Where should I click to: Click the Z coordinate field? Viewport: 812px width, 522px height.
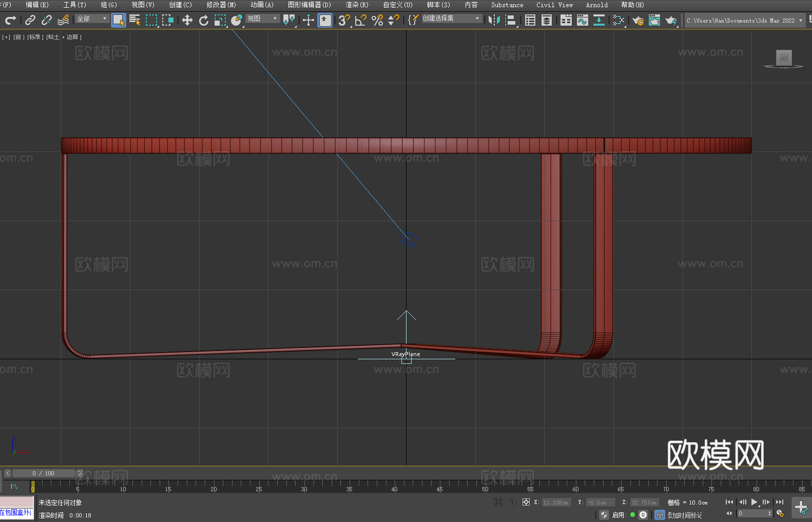point(644,502)
